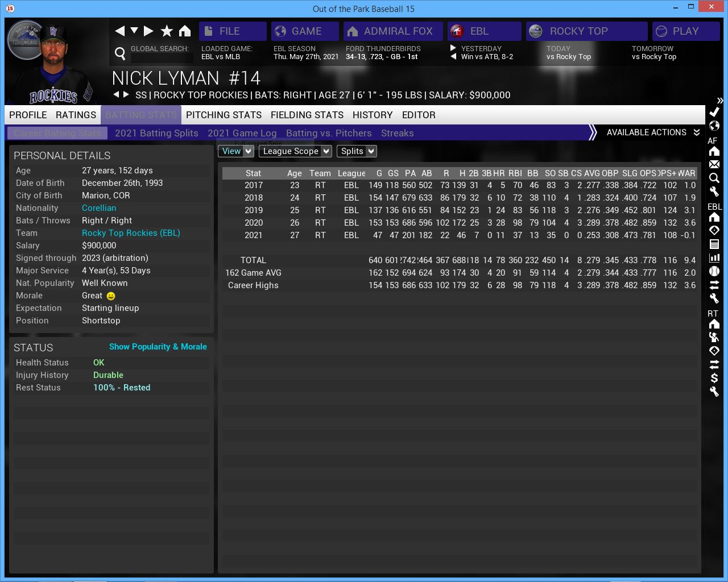Image resolution: width=728 pixels, height=582 pixels.
Task: Click the baseball icon in sidebar
Action: (714, 271)
